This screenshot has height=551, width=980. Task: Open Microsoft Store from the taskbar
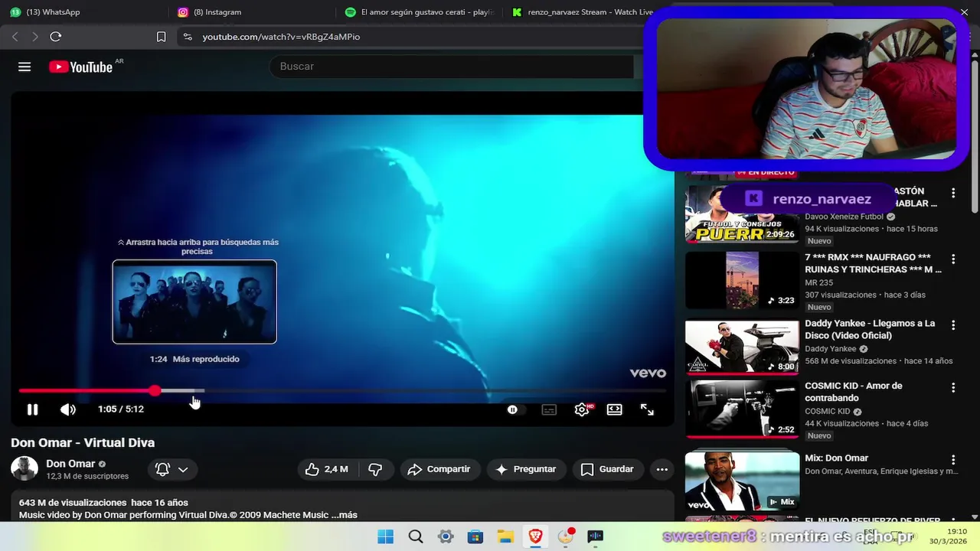tap(475, 536)
